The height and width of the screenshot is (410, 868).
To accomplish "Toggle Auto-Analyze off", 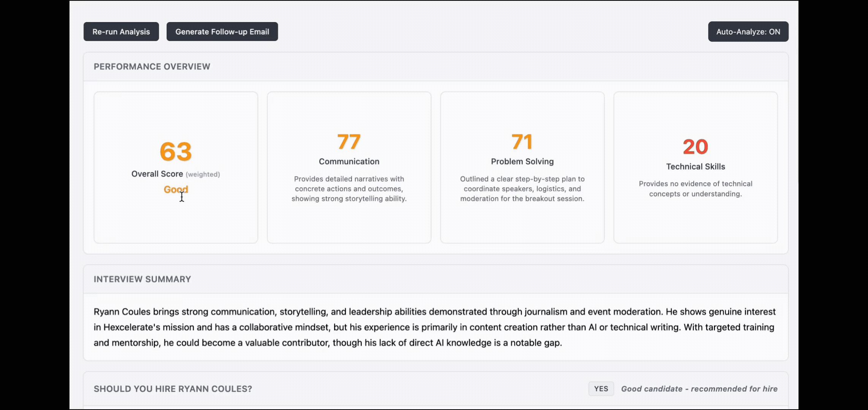I will (x=748, y=32).
